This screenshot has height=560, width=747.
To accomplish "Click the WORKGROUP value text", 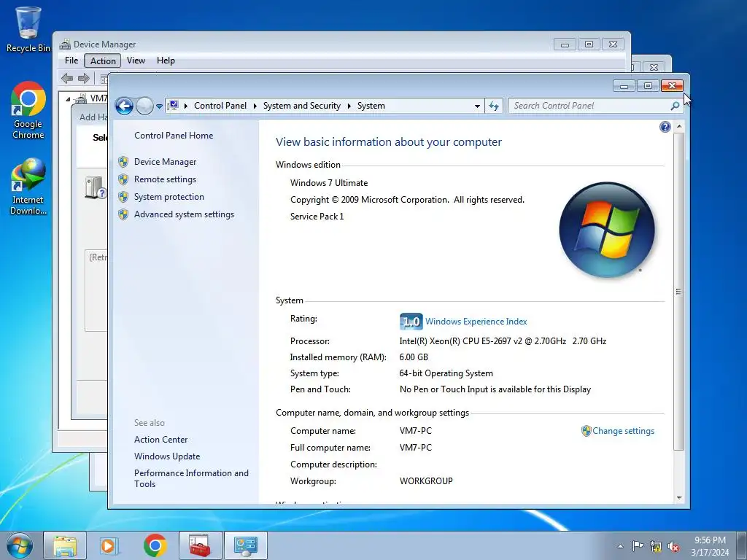I will coord(426,481).
